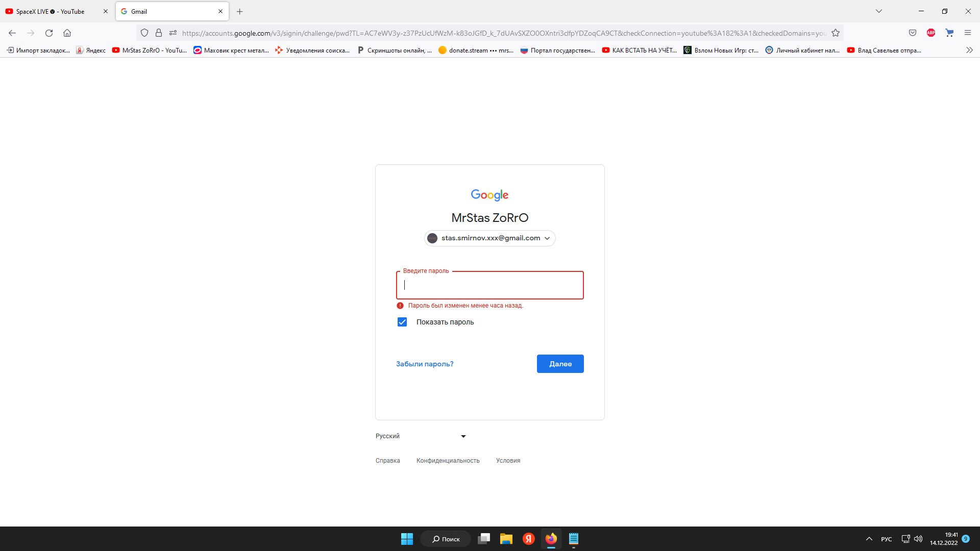Screen dimensions: 980x551
Task: Show more bookmarks with the double chevron
Action: 969,50
